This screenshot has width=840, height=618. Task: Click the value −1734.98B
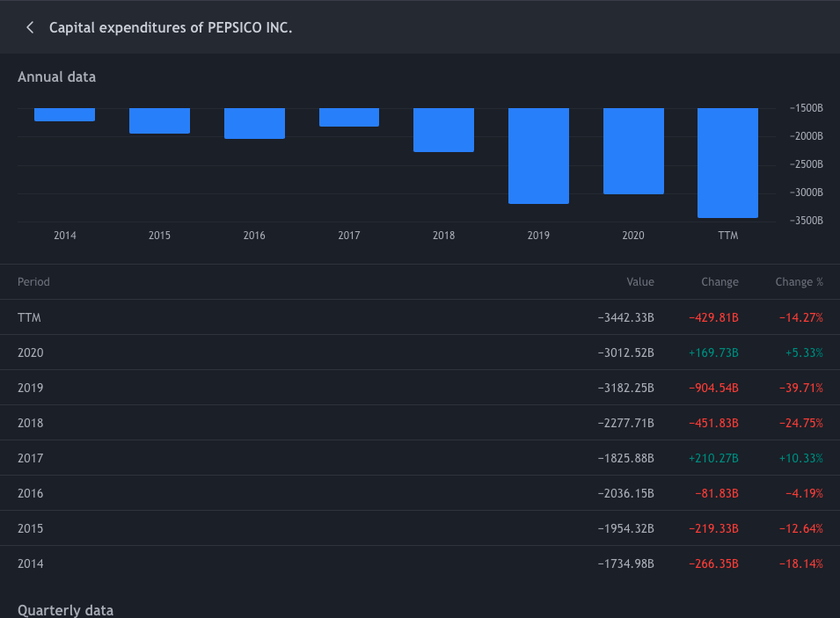(625, 563)
